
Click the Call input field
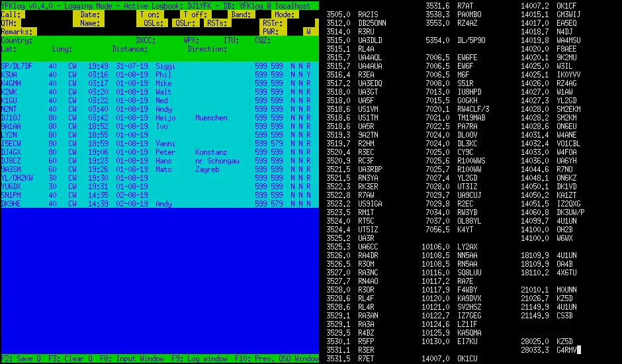tap(49, 15)
